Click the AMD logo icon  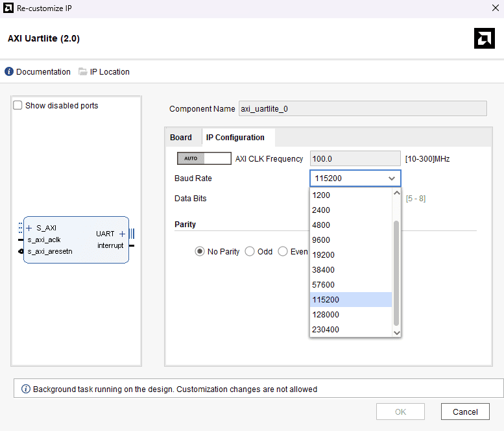pos(484,39)
